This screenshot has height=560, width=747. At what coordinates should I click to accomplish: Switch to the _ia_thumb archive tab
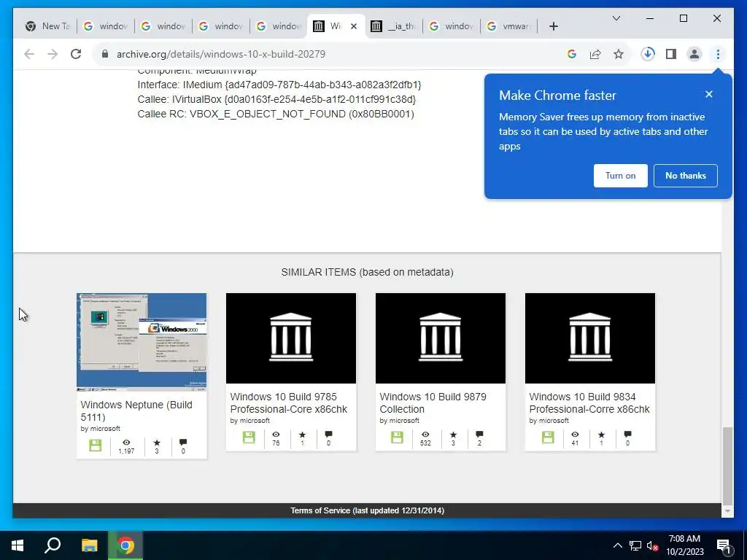pos(393,26)
